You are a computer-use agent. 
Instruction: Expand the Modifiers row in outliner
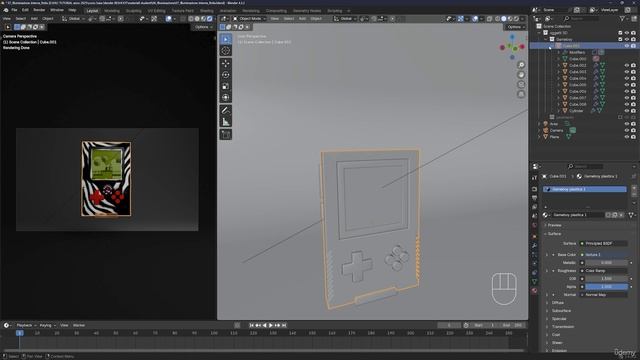coord(559,53)
